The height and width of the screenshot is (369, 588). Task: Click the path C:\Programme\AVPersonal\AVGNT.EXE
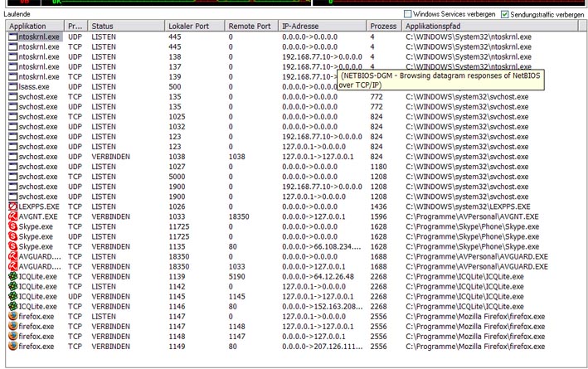pos(472,216)
